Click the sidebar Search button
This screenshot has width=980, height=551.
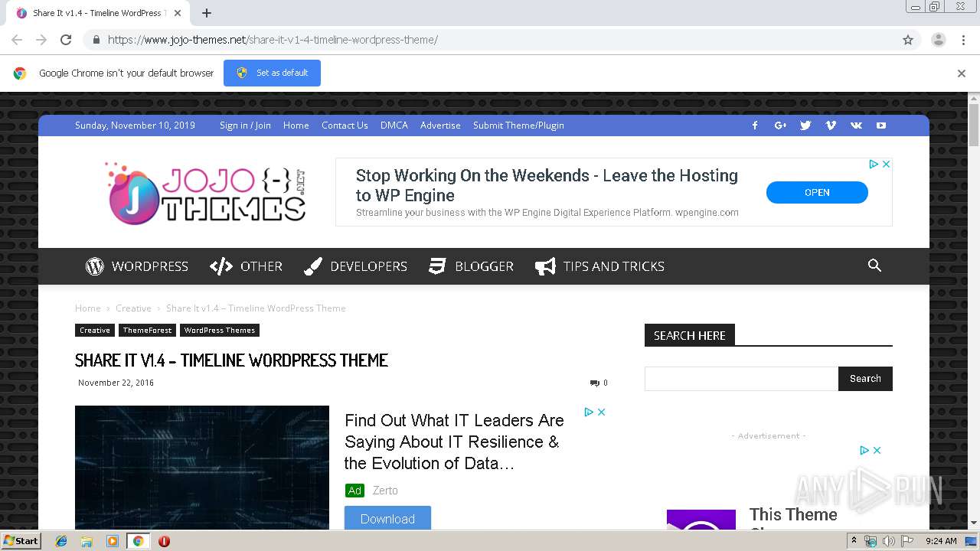865,379
